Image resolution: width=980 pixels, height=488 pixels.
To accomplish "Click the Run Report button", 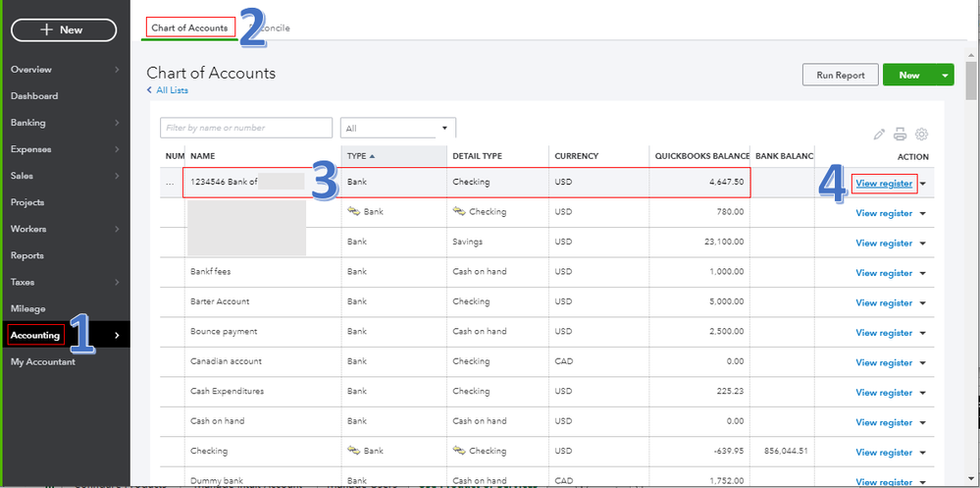I will click(x=840, y=76).
